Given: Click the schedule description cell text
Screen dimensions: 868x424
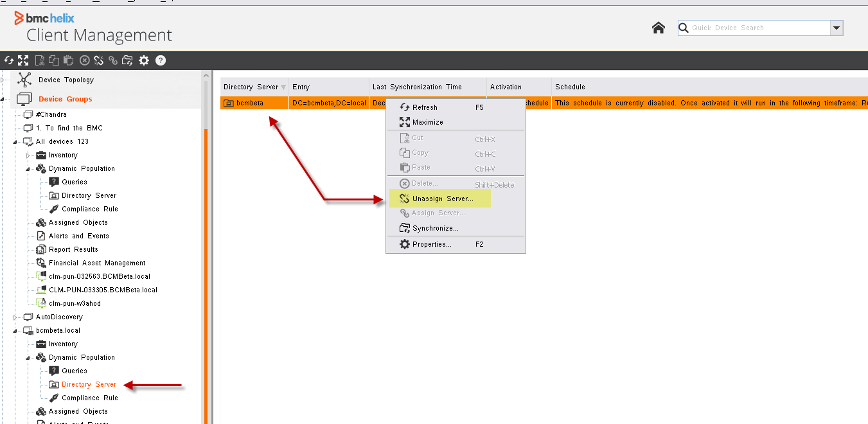Looking at the screenshot, I should click(x=711, y=103).
